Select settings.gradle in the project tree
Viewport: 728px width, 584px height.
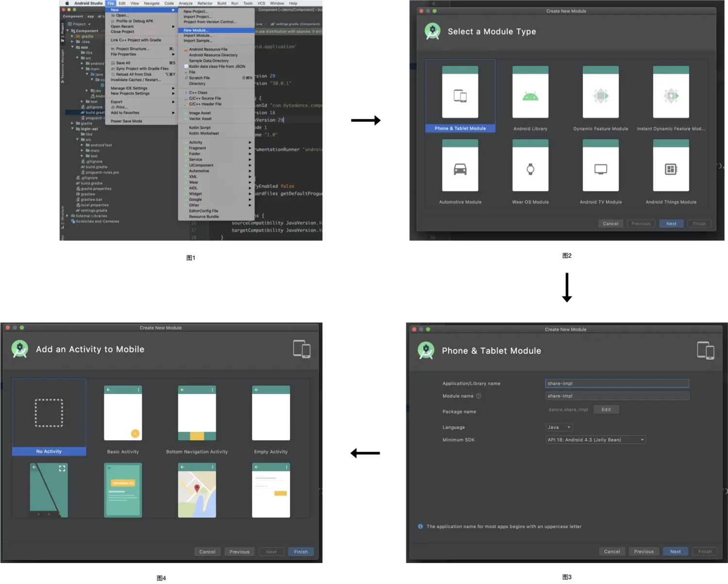[x=91, y=211]
